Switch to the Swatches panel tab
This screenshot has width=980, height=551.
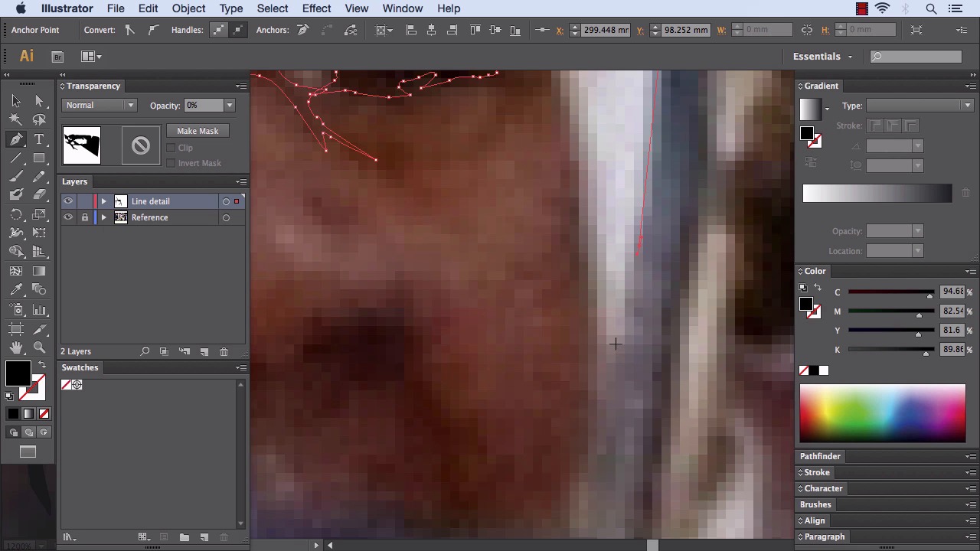pyautogui.click(x=80, y=367)
